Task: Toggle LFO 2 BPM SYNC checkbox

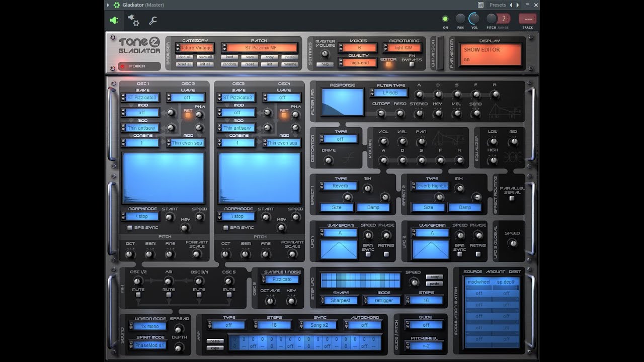Action: 459,254
